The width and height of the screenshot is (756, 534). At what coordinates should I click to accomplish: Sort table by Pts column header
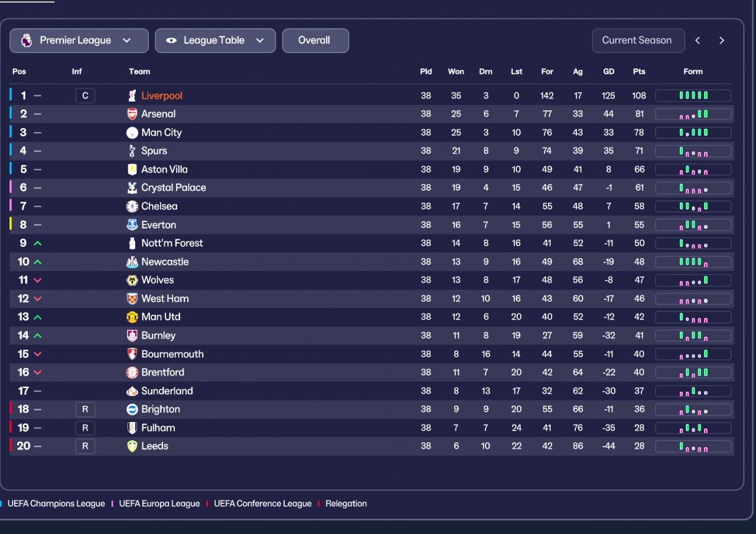(639, 71)
